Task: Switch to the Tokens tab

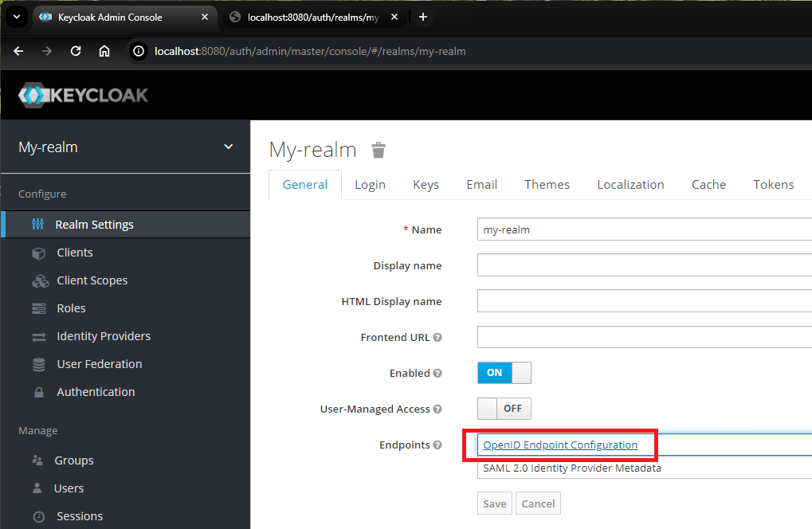Action: (772, 184)
